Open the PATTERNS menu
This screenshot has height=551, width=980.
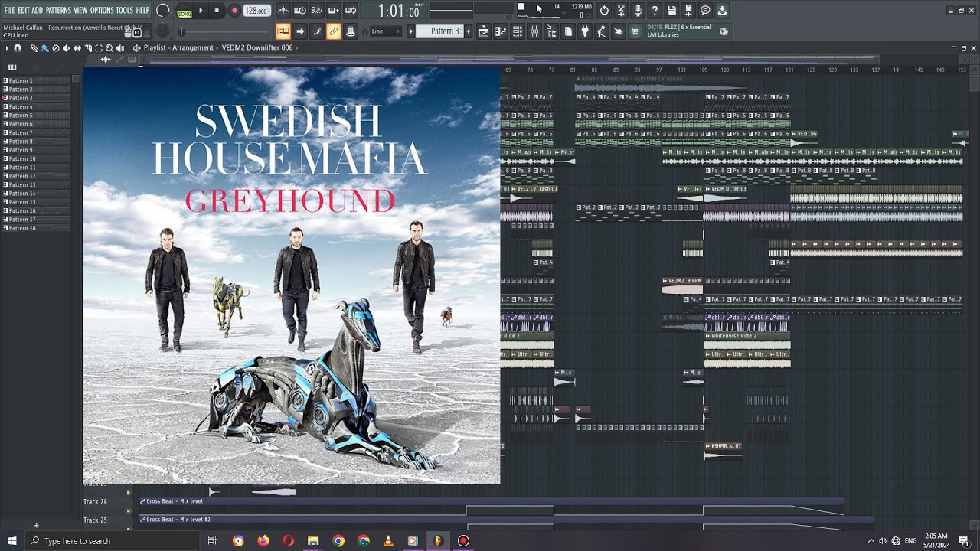pyautogui.click(x=58, y=10)
